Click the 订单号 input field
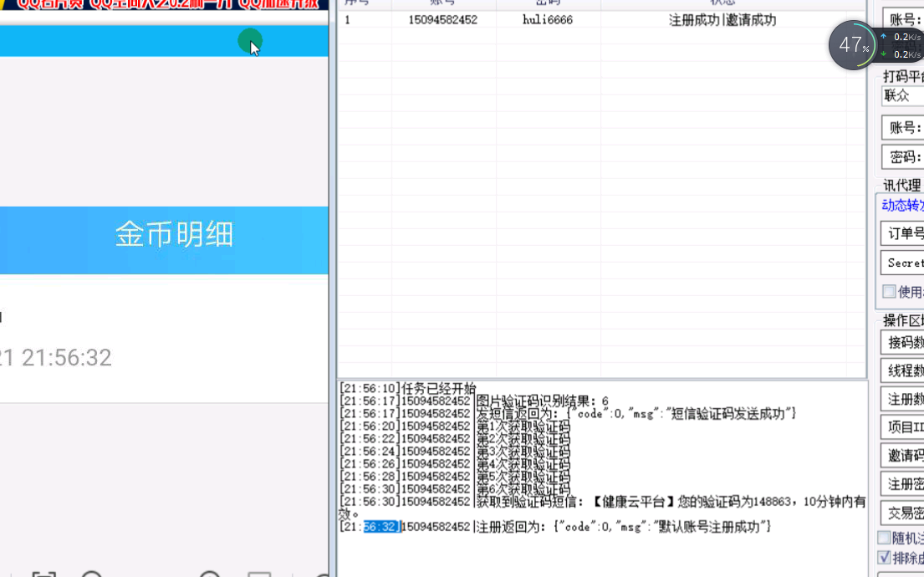This screenshot has width=924, height=577. pyautogui.click(x=903, y=233)
